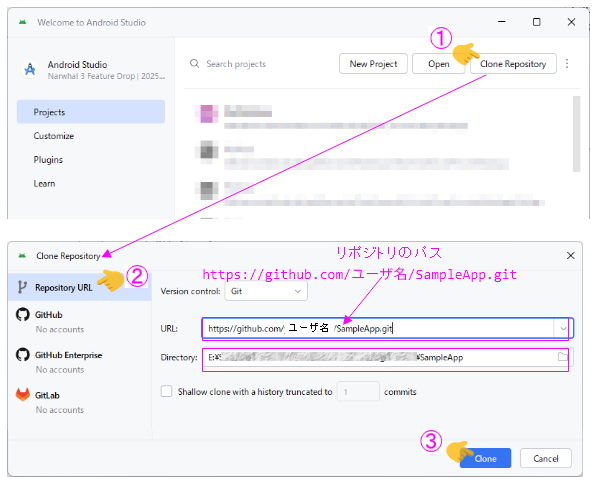The image size is (600, 491).
Task: Click the search magnifier icon in Projects
Action: pyautogui.click(x=194, y=64)
